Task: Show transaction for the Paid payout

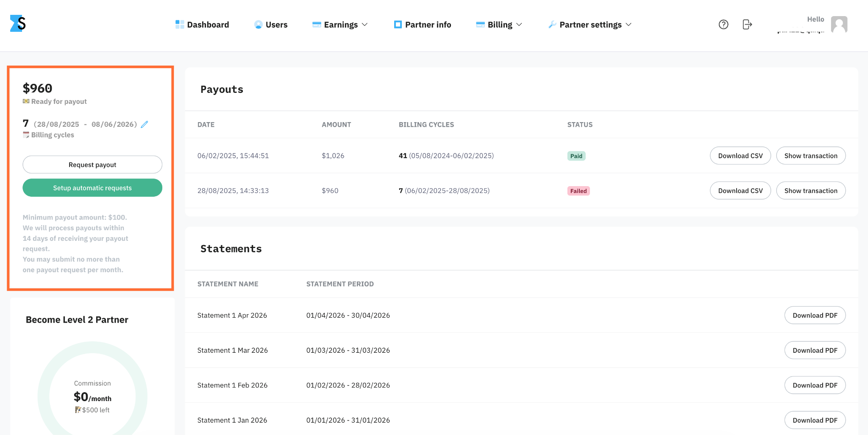Action: (x=811, y=156)
